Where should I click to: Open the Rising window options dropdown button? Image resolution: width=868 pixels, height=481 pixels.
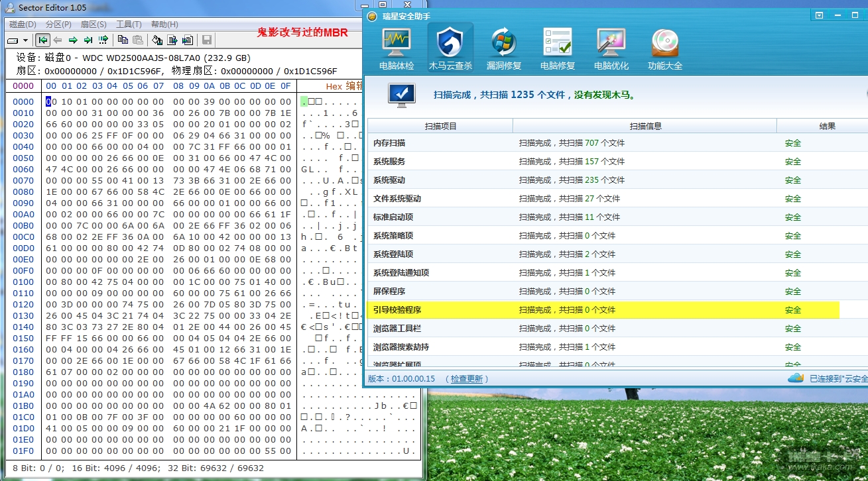(x=819, y=15)
